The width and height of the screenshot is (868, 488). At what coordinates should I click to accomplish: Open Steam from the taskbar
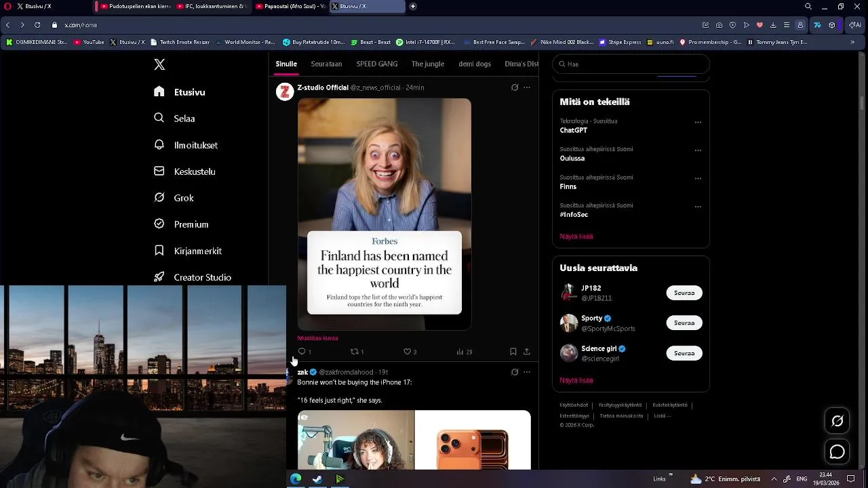(317, 479)
